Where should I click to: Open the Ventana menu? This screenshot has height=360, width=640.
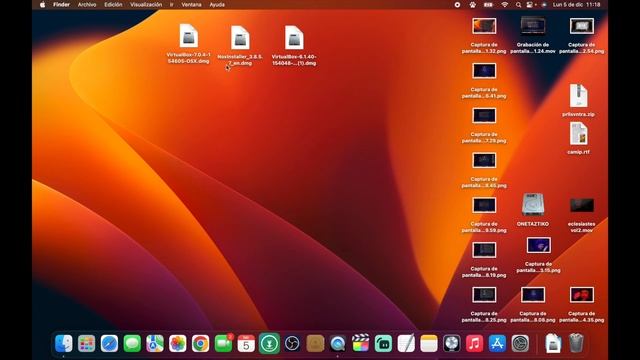click(x=191, y=5)
